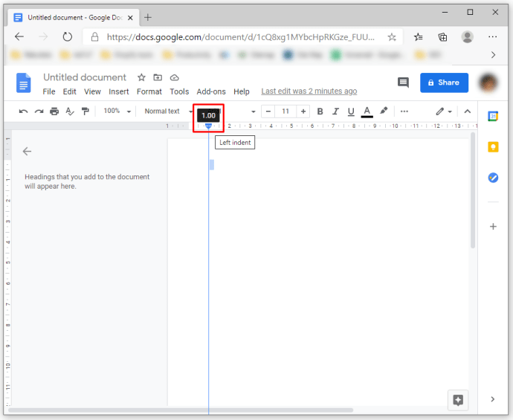
Task: Open the highlight color tool
Action: click(x=384, y=111)
